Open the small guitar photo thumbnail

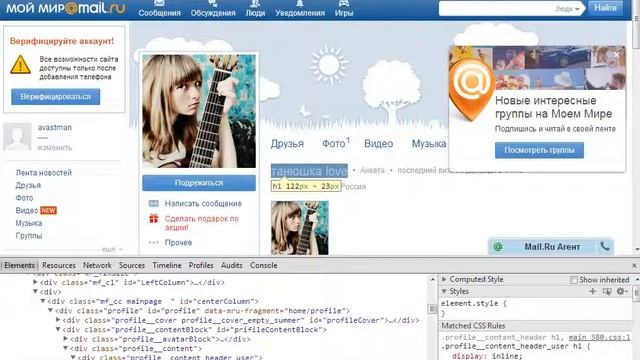click(x=300, y=228)
